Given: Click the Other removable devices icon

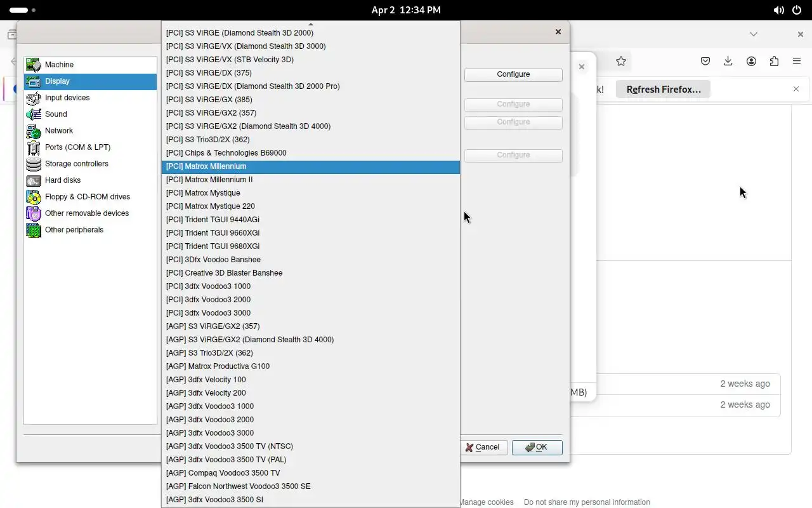Looking at the screenshot, I should (x=34, y=213).
